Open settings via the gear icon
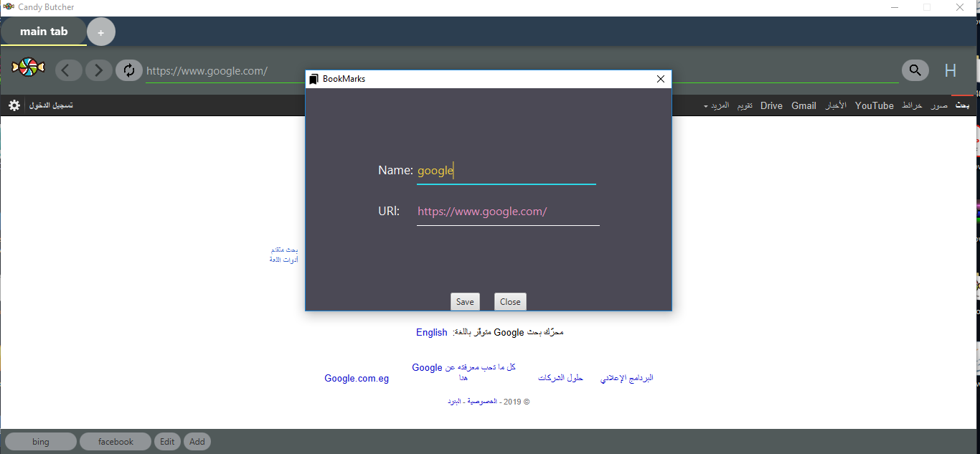 14,105
